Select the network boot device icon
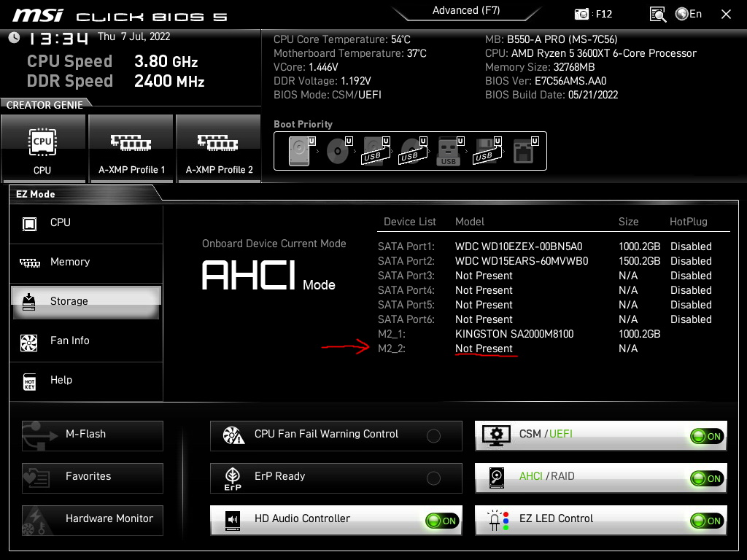The width and height of the screenshot is (747, 560). (x=525, y=151)
